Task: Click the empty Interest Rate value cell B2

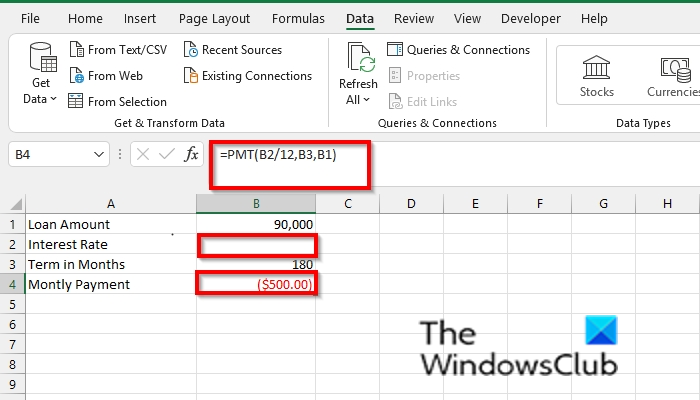Action: click(x=256, y=245)
